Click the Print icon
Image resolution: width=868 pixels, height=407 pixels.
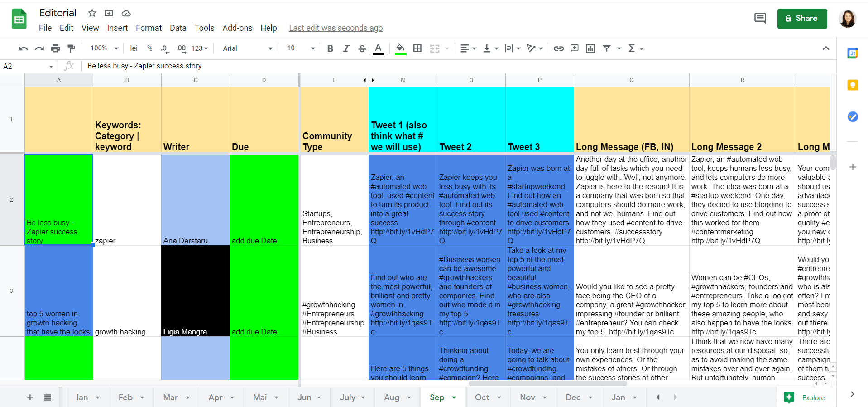pyautogui.click(x=55, y=48)
